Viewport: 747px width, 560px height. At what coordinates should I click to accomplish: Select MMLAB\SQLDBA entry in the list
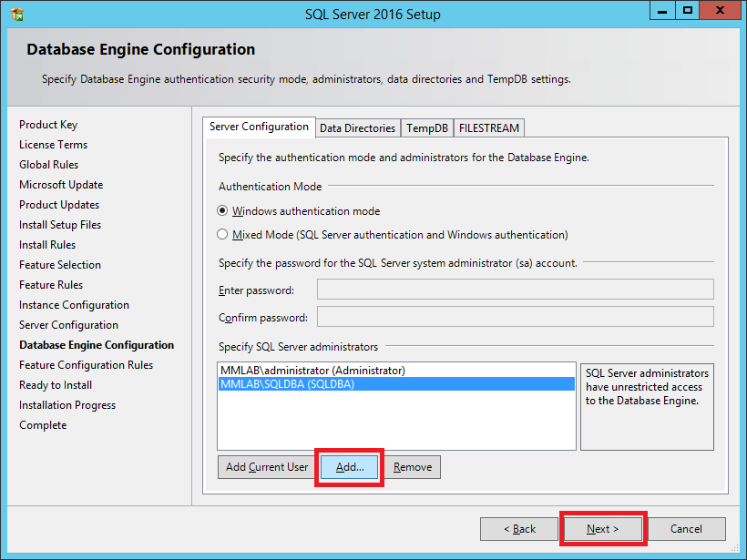[287, 384]
